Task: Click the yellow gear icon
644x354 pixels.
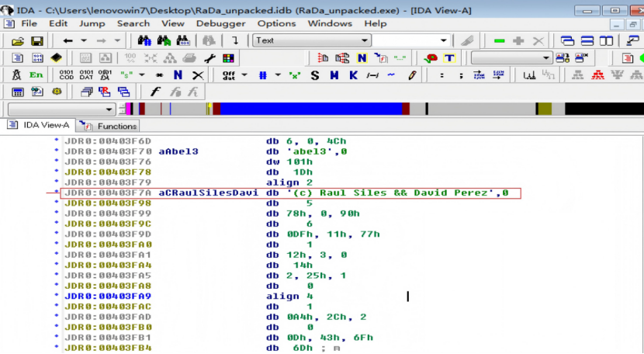Action: point(57,92)
